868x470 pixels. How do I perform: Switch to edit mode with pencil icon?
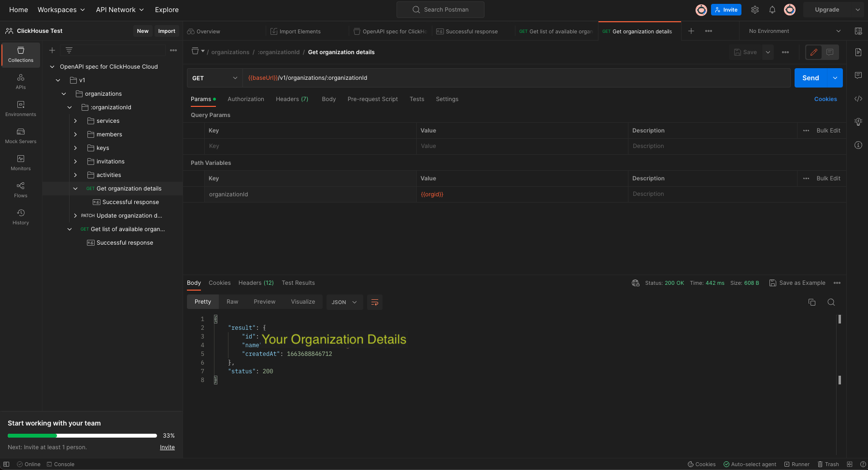pyautogui.click(x=814, y=52)
